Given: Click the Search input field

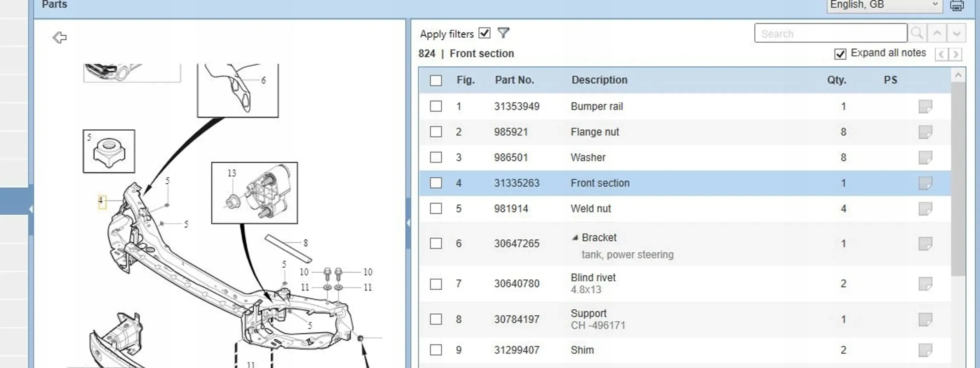Looking at the screenshot, I should [x=831, y=33].
